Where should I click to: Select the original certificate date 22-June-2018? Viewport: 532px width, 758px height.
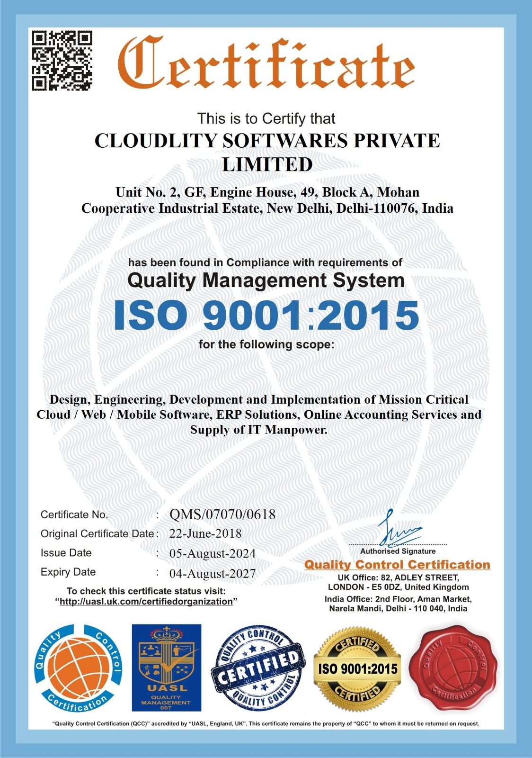coord(205,533)
